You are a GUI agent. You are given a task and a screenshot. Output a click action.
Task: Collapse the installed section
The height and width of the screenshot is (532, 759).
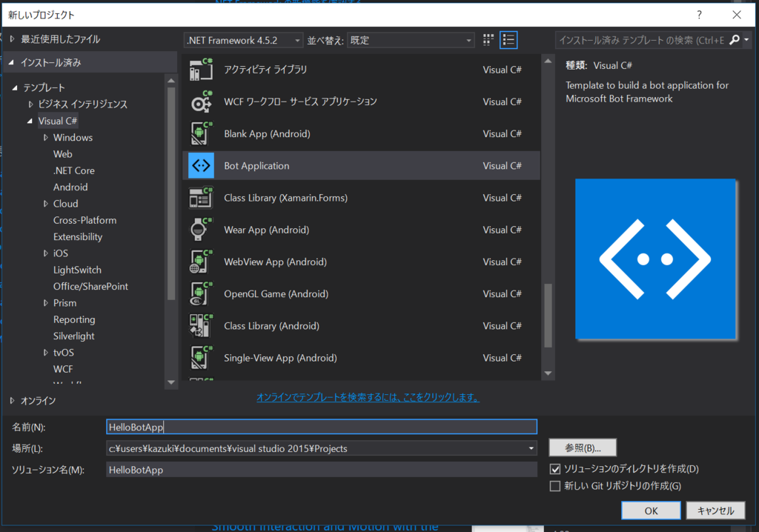point(12,62)
